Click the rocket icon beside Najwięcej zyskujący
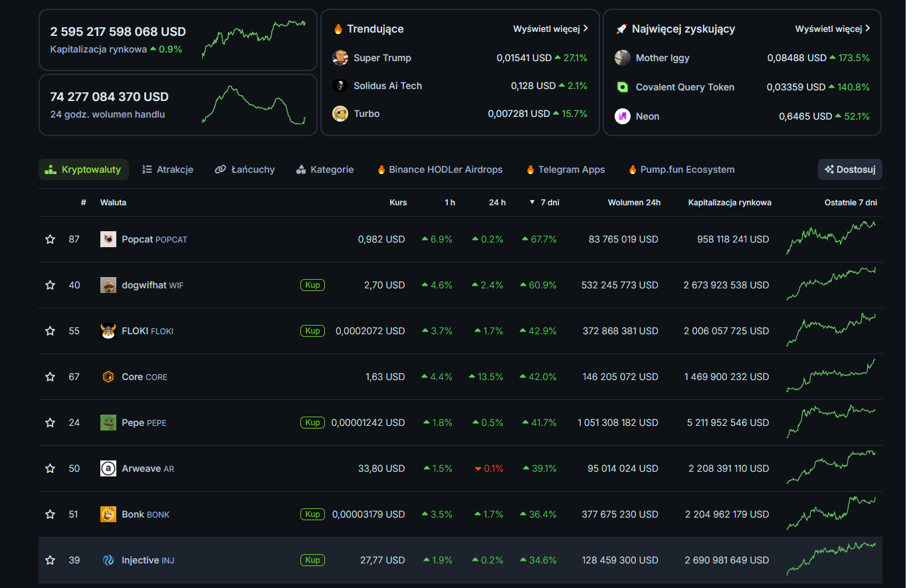This screenshot has width=917, height=588. pyautogui.click(x=621, y=29)
